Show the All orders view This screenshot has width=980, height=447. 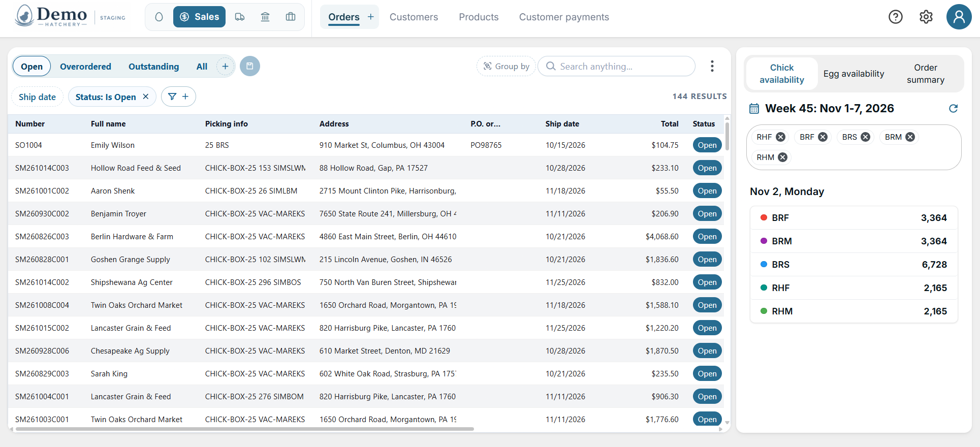click(202, 67)
